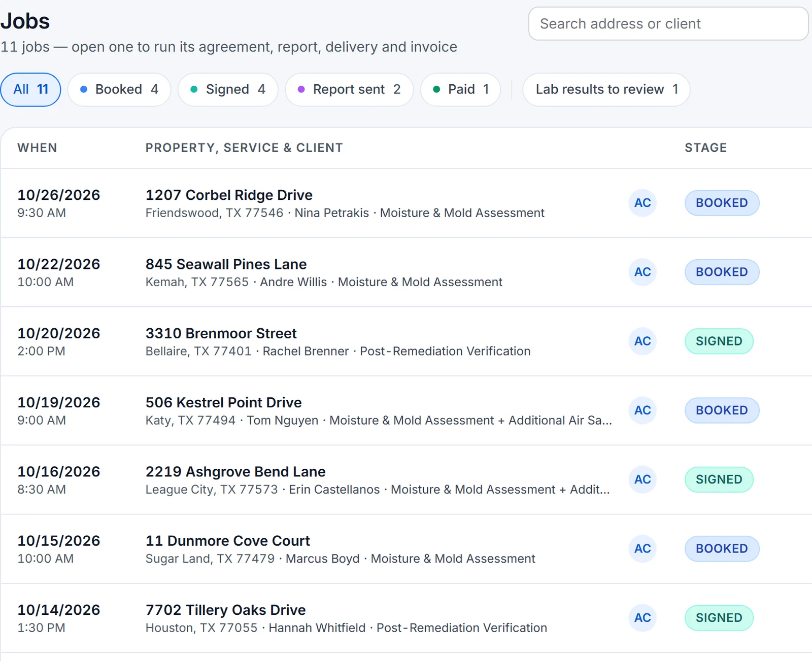Open job 3310 Brenmoor Street

[221, 334]
